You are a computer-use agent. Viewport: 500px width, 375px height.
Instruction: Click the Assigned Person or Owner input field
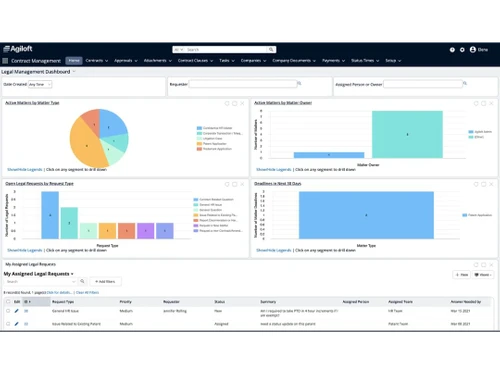(423, 84)
